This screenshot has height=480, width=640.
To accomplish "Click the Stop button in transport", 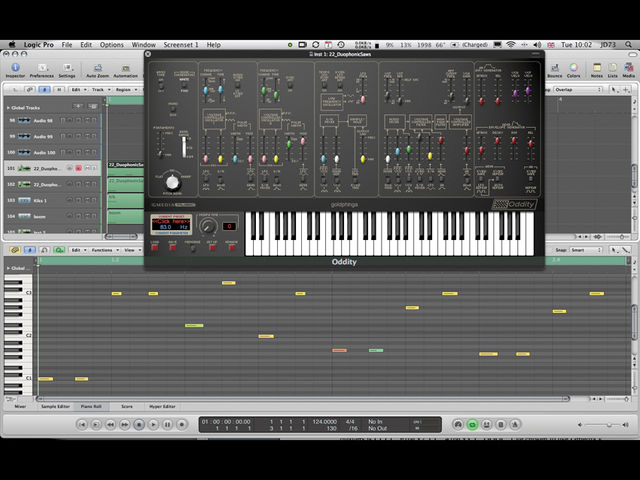I will [x=139, y=424].
